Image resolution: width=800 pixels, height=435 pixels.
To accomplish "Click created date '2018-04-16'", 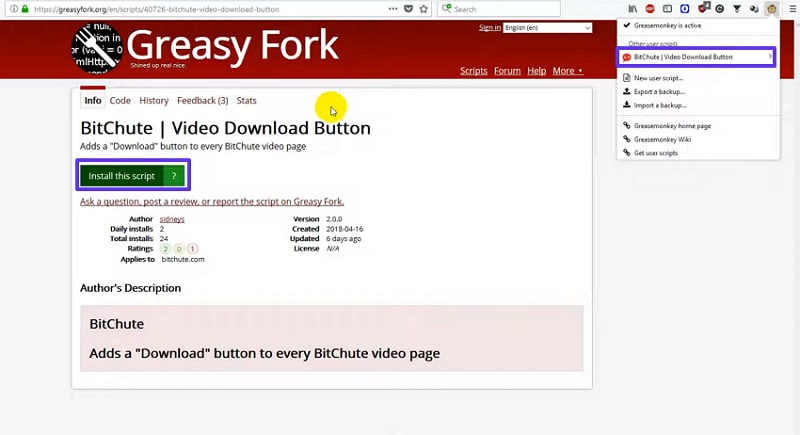I will pos(345,229).
